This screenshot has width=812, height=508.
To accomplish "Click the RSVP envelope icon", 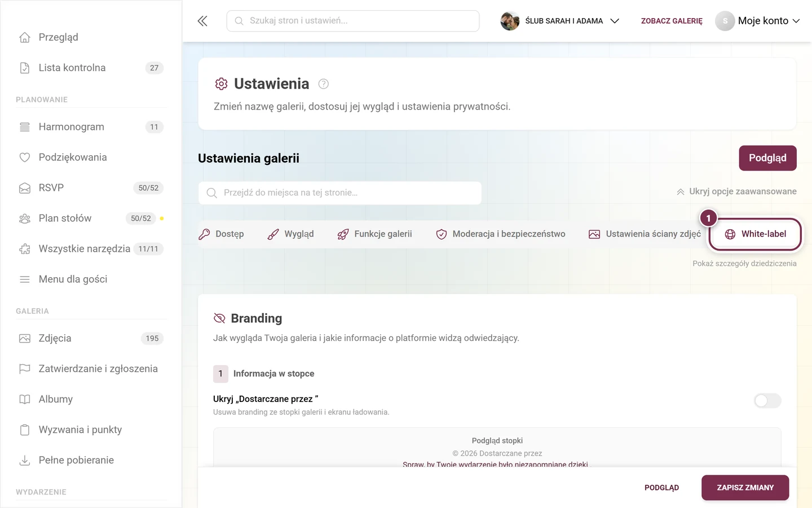I will (x=25, y=188).
